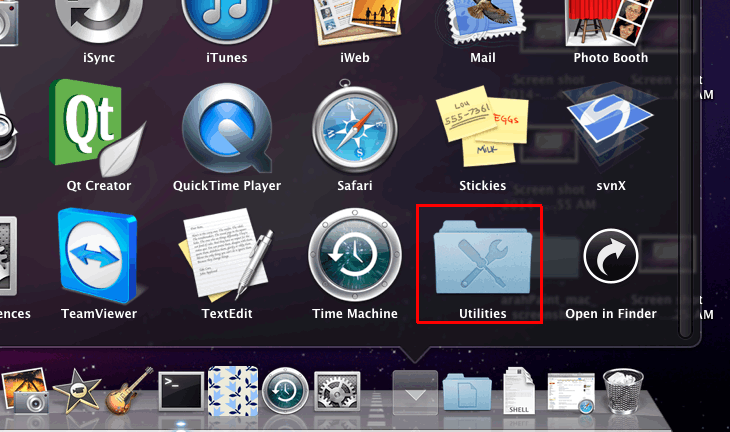The width and height of the screenshot is (730, 432).
Task: Open iSync from the Applications stack
Action: click(99, 21)
